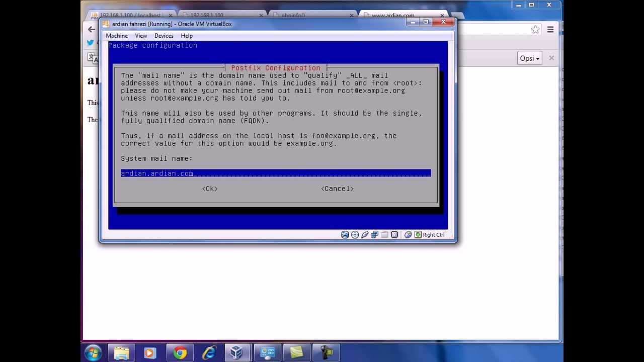Close the VirtualBox window

point(443,22)
